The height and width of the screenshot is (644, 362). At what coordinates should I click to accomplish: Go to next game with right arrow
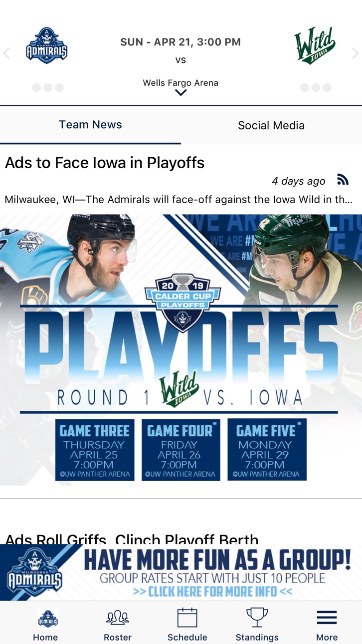point(356,53)
